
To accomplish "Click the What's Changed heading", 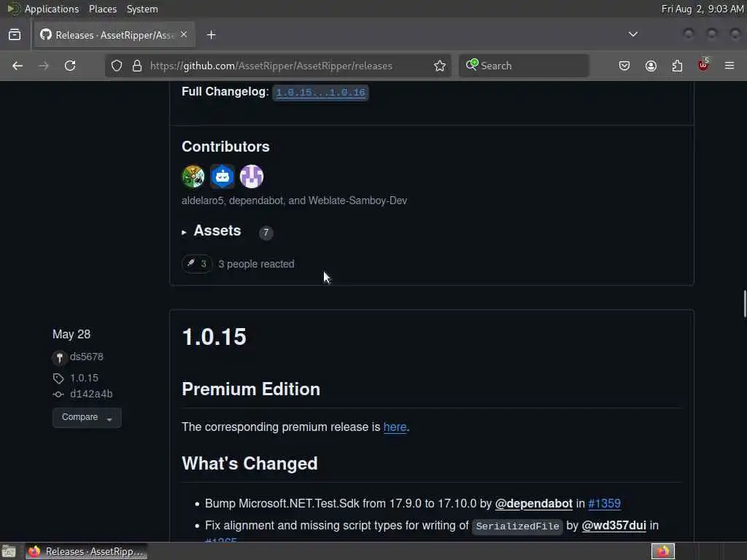I will pyautogui.click(x=249, y=463).
